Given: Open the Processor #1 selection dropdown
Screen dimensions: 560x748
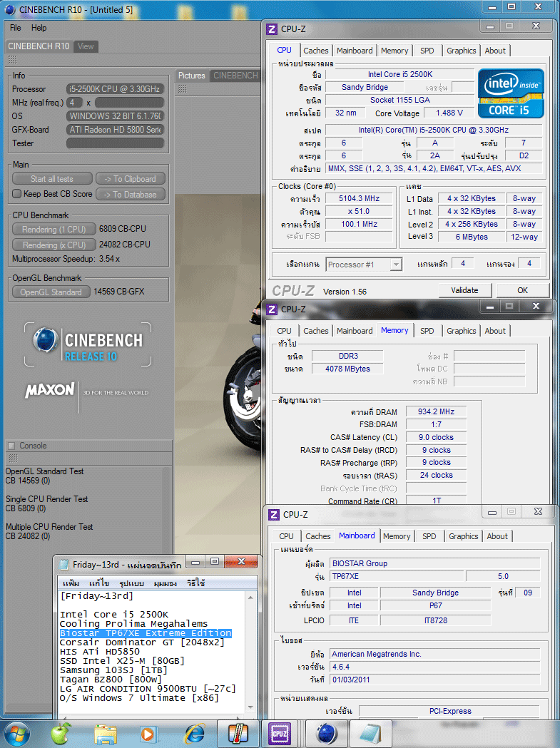Looking at the screenshot, I should 396,265.
